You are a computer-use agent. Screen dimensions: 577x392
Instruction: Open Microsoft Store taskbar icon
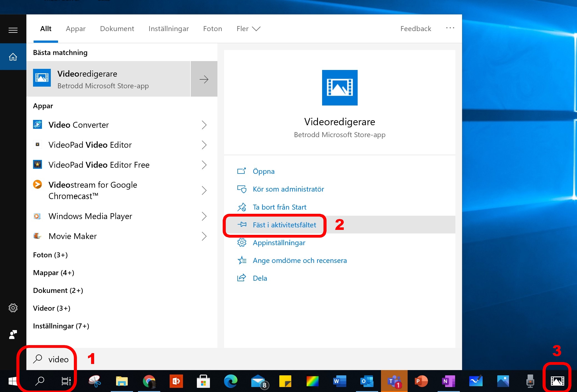(203, 381)
